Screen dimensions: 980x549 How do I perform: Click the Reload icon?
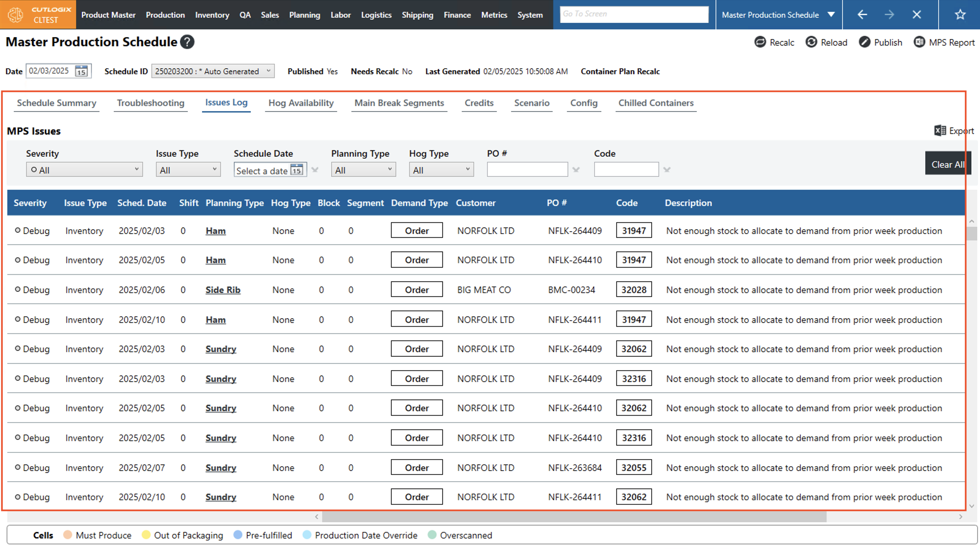click(811, 42)
